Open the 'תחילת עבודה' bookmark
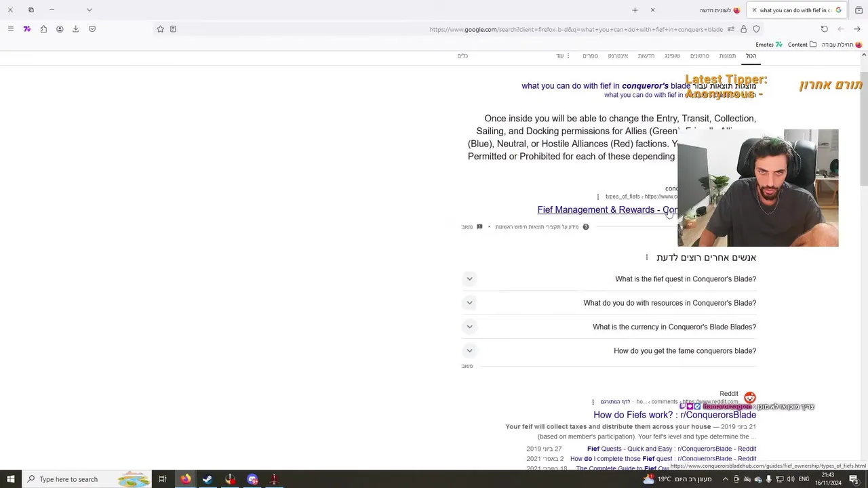The image size is (868, 488). [x=842, y=45]
